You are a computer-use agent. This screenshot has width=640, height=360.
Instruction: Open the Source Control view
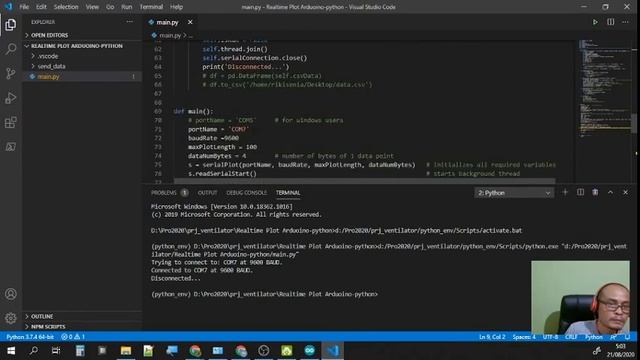[11, 73]
